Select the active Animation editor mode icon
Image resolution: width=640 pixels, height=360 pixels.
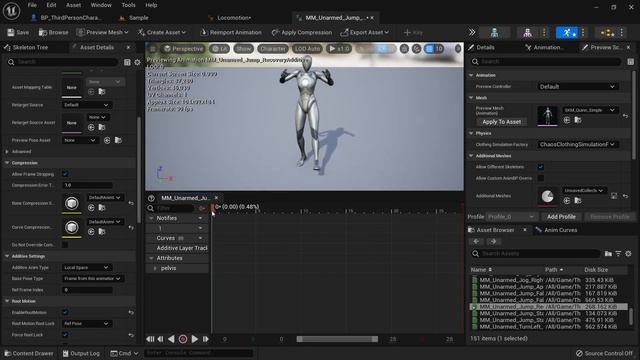(x=567, y=32)
